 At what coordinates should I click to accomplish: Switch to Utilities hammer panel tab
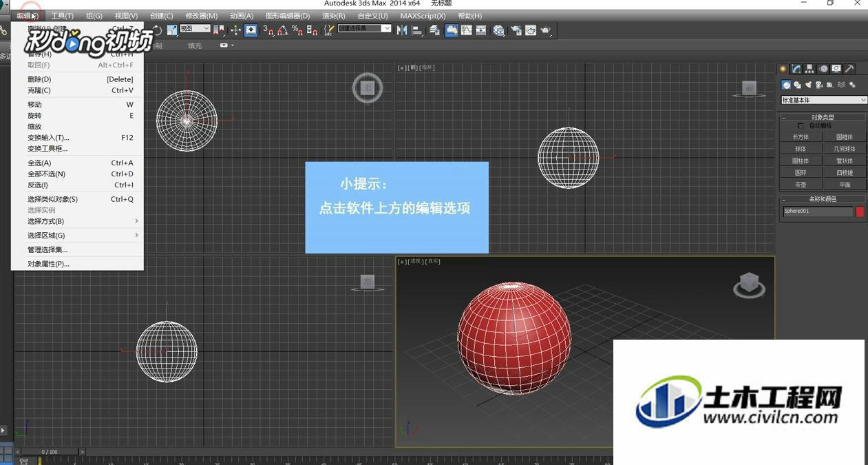(x=849, y=69)
